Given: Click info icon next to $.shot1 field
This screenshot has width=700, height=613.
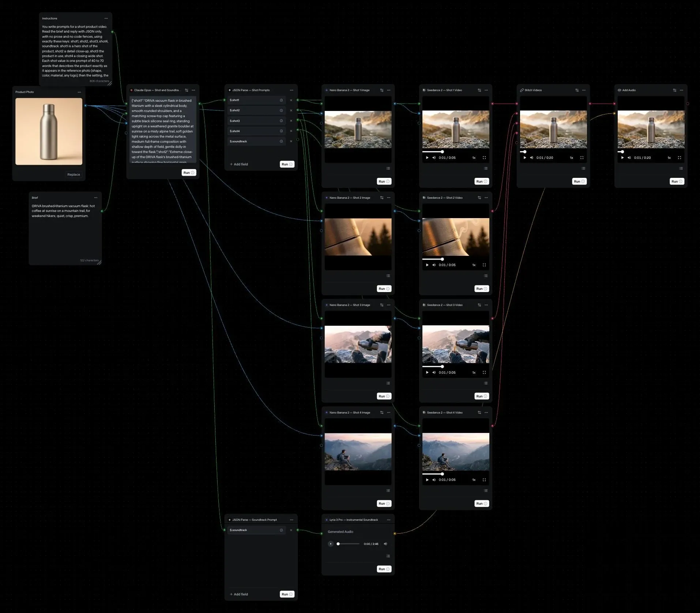Looking at the screenshot, I should tap(281, 100).
